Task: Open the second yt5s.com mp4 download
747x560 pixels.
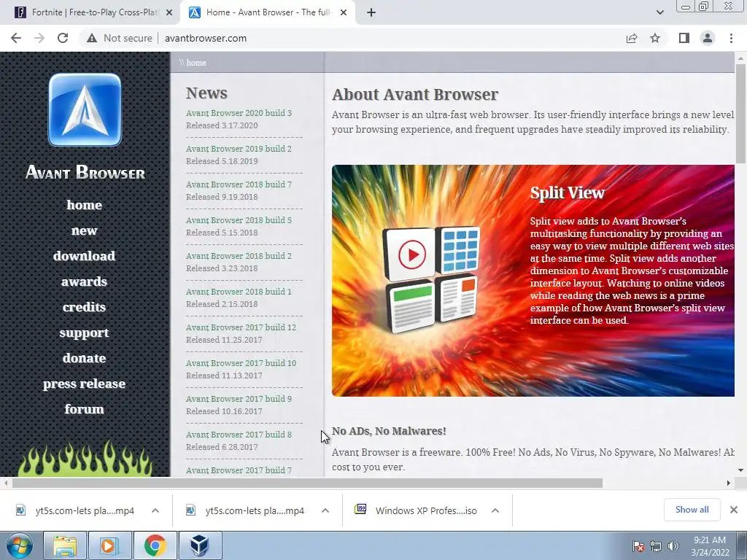Action: point(245,510)
